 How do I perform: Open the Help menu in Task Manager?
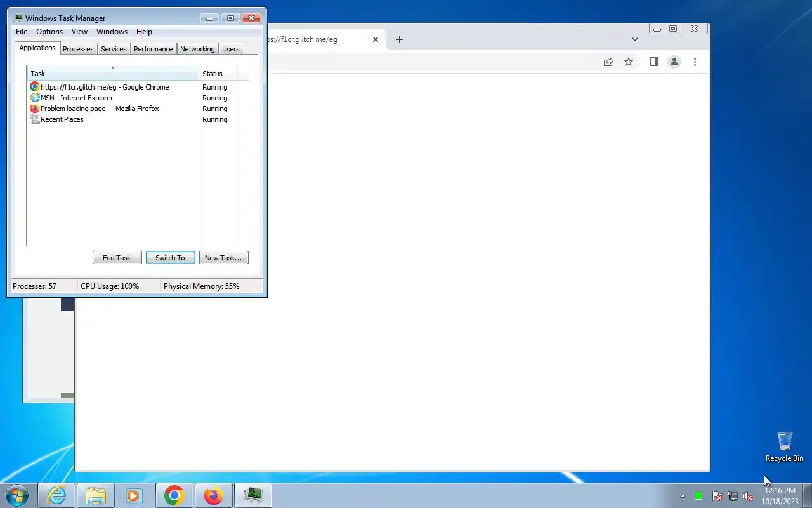(144, 32)
